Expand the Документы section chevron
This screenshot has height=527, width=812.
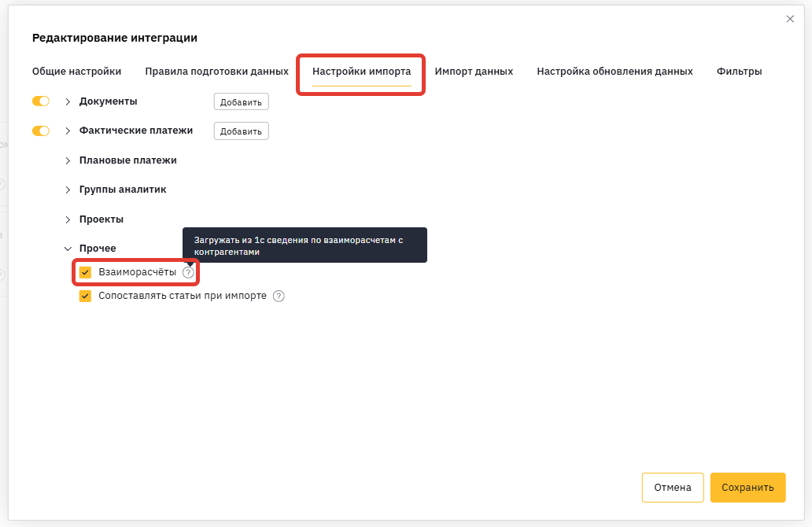click(68, 102)
